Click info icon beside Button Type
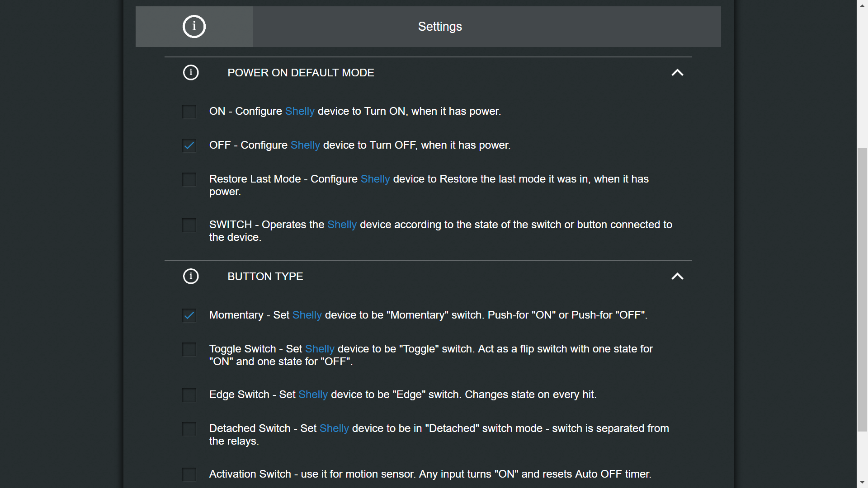The image size is (868, 488). click(191, 277)
